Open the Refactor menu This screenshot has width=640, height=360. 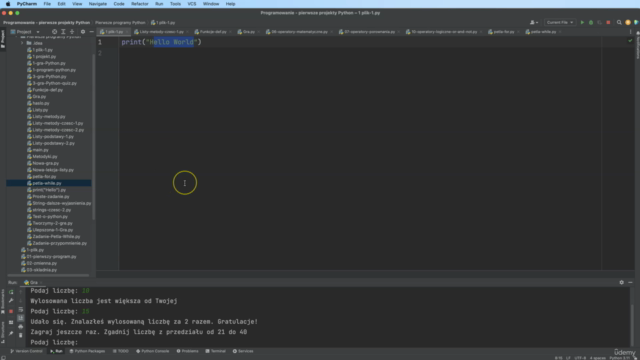click(x=140, y=4)
